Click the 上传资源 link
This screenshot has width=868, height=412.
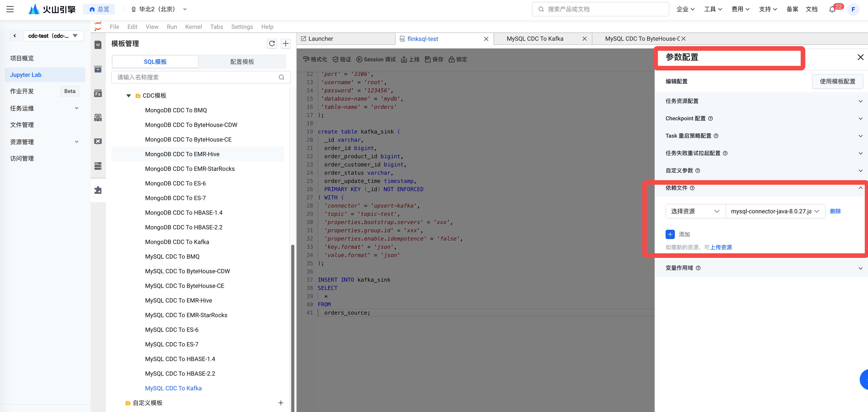[721, 247]
